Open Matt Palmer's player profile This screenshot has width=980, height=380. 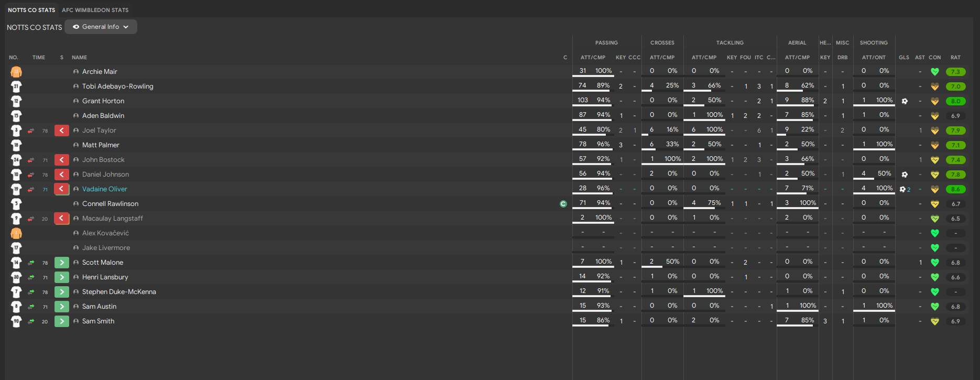(x=101, y=145)
